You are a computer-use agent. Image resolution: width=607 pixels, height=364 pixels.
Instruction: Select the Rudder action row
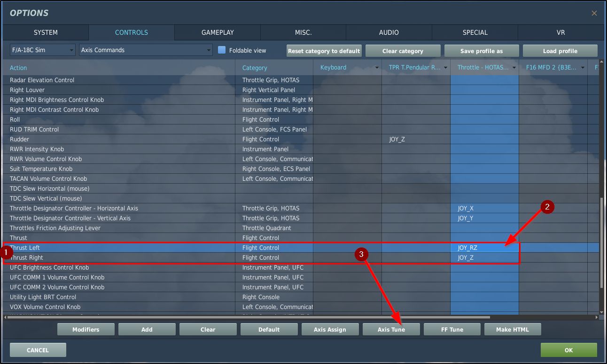pyautogui.click(x=117, y=139)
